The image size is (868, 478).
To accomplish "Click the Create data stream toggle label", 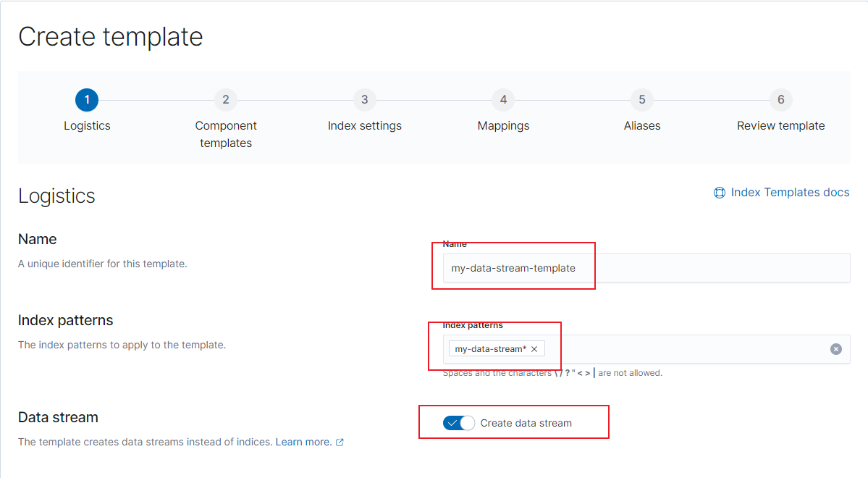I will click(526, 423).
